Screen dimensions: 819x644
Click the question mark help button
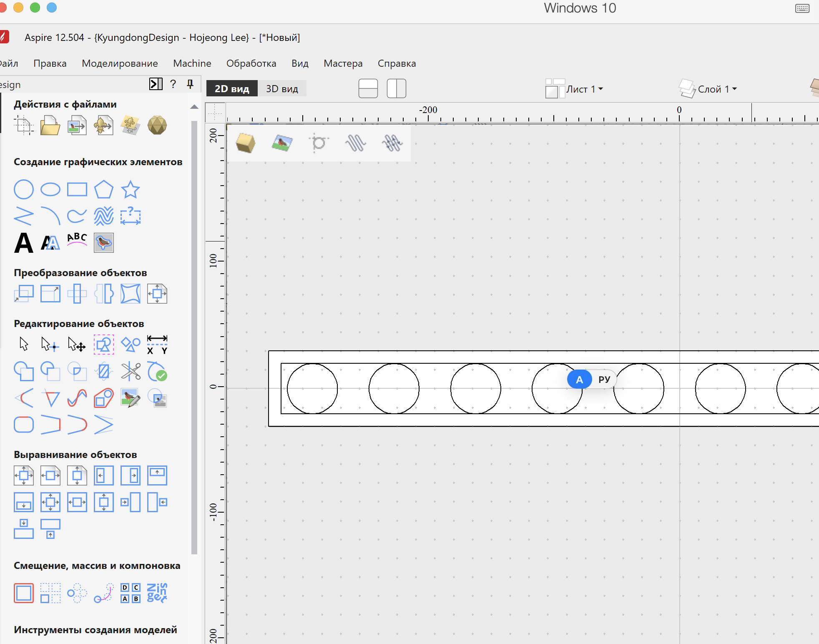[173, 84]
